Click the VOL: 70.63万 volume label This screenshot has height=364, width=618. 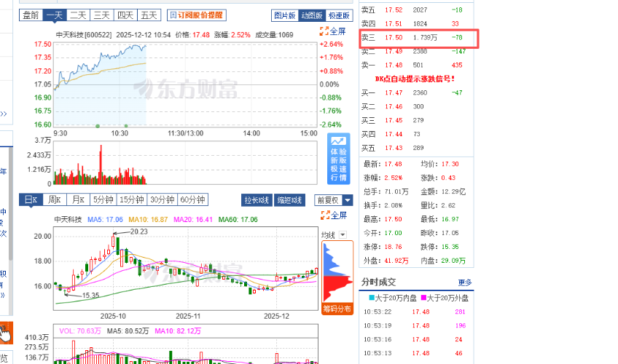coord(80,331)
